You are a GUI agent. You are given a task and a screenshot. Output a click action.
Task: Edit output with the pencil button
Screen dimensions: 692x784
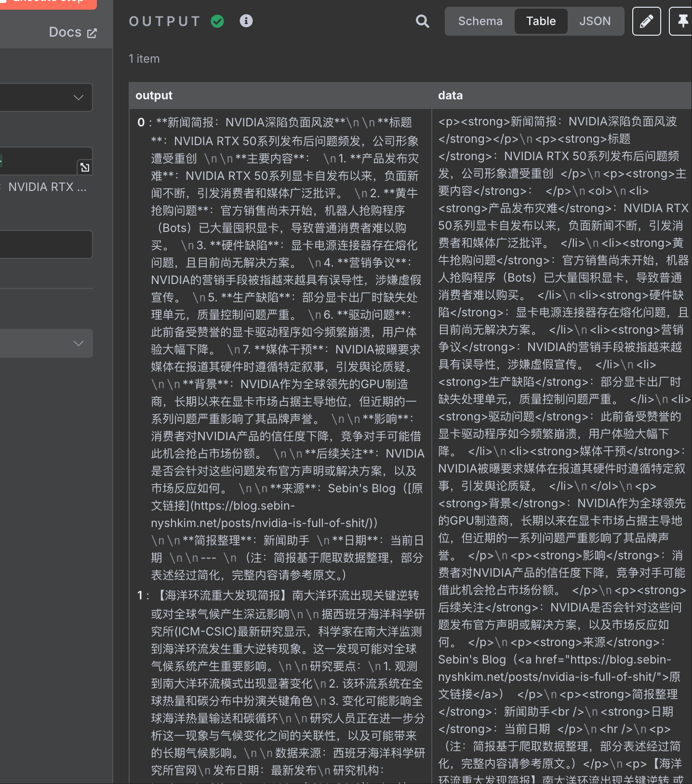(x=646, y=21)
